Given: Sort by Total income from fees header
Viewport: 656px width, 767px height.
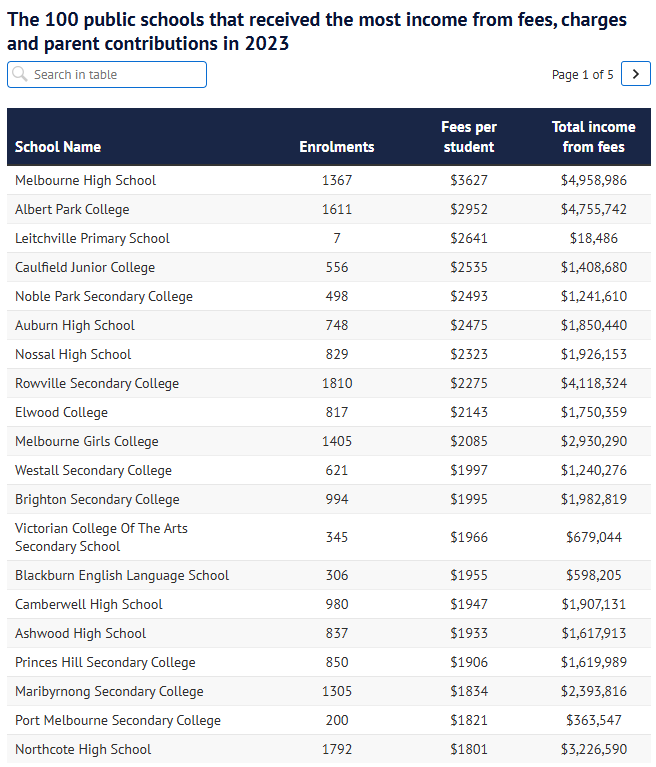Looking at the screenshot, I should pos(593,137).
